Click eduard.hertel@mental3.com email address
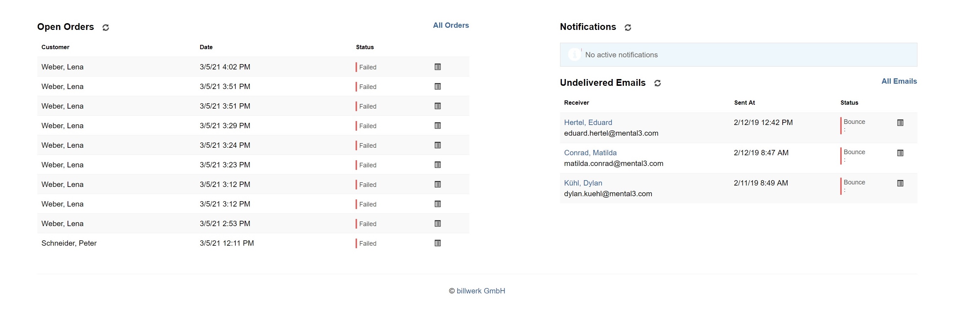Image resolution: width=980 pixels, height=334 pixels. coord(611,133)
